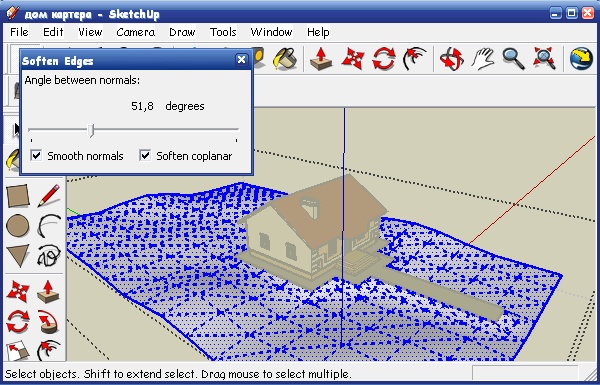
Task: Select Move tool in left toolbar
Action: tap(18, 291)
